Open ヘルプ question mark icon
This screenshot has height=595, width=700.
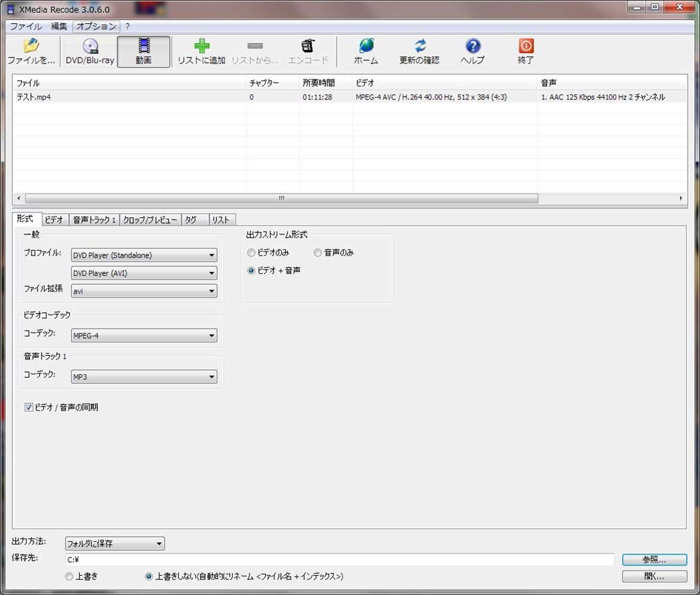point(472,51)
